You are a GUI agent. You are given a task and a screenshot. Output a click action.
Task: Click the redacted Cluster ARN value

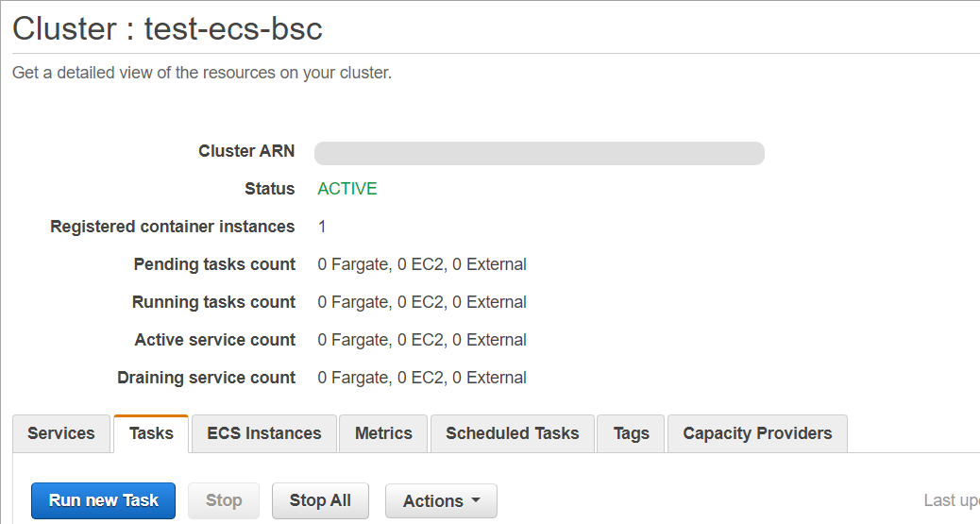tap(539, 153)
